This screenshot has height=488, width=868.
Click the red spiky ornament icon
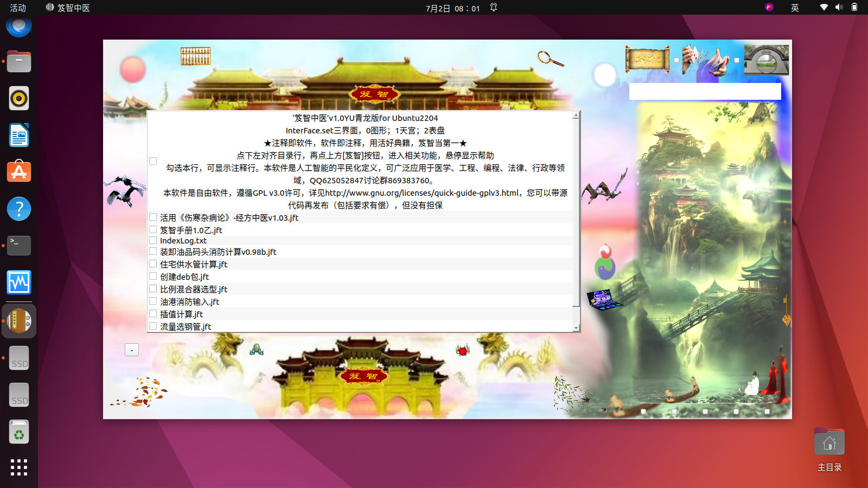pyautogui.click(x=463, y=351)
